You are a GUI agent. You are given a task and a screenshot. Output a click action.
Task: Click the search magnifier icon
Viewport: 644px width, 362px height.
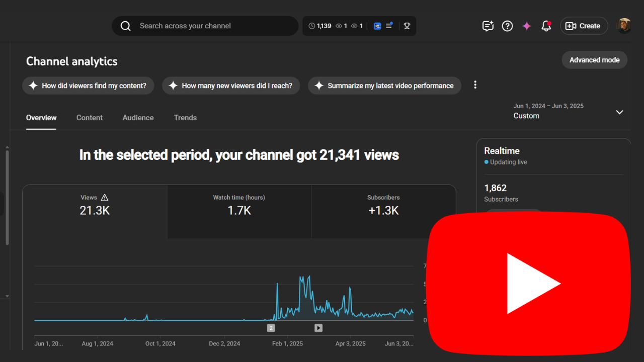click(126, 26)
